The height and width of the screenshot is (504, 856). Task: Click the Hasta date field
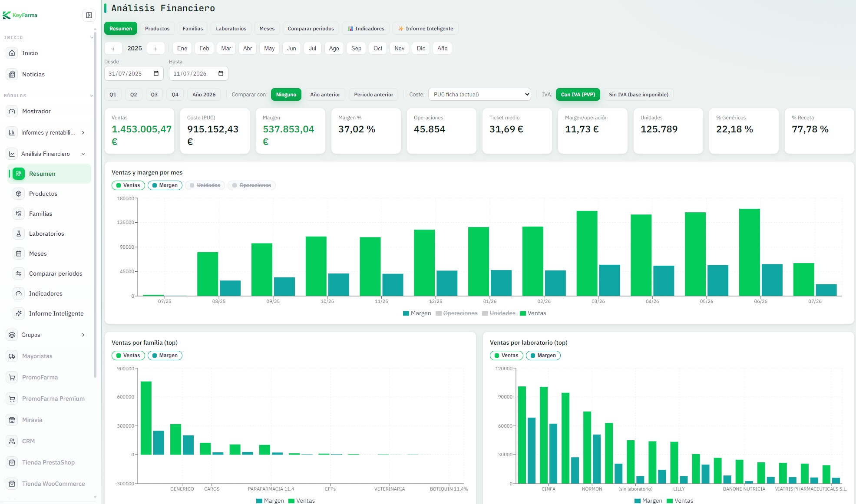coord(198,73)
